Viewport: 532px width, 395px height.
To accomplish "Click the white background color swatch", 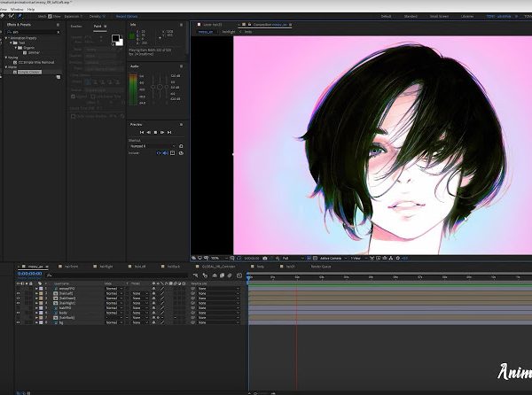I will (x=120, y=43).
